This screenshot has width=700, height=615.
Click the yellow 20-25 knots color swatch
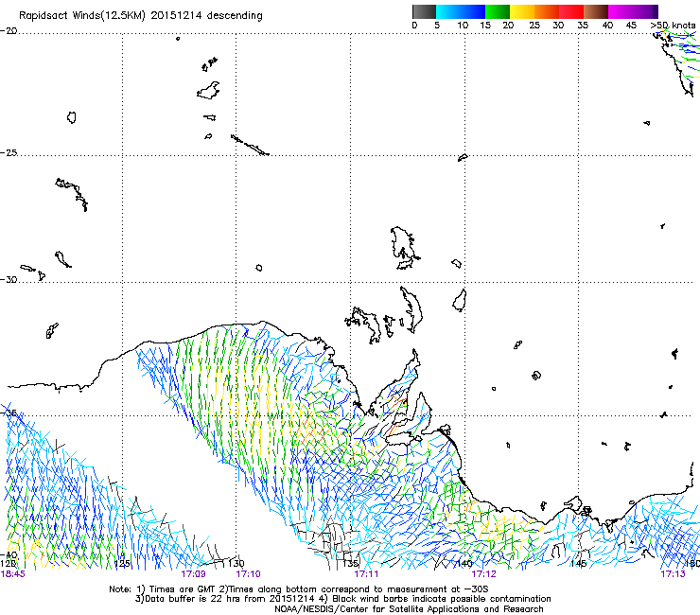(522, 11)
